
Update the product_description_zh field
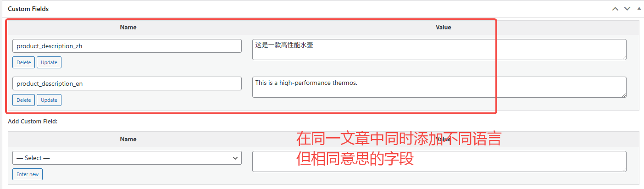coord(49,62)
